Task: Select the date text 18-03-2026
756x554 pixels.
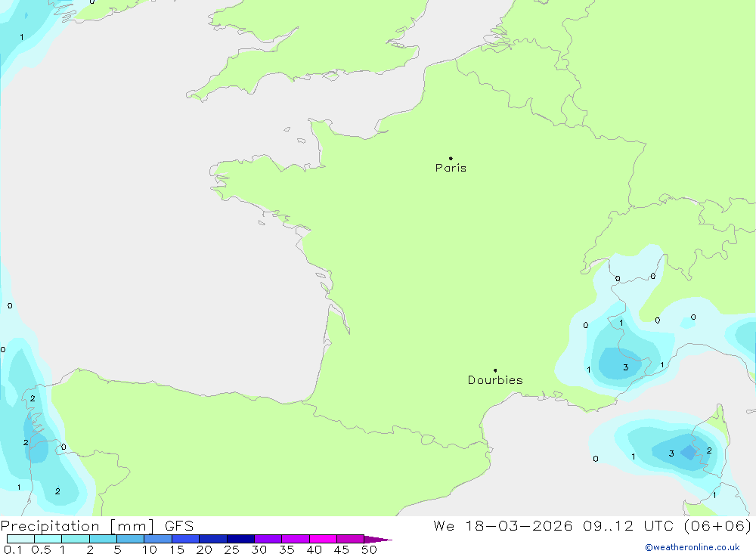Action: coord(519,526)
